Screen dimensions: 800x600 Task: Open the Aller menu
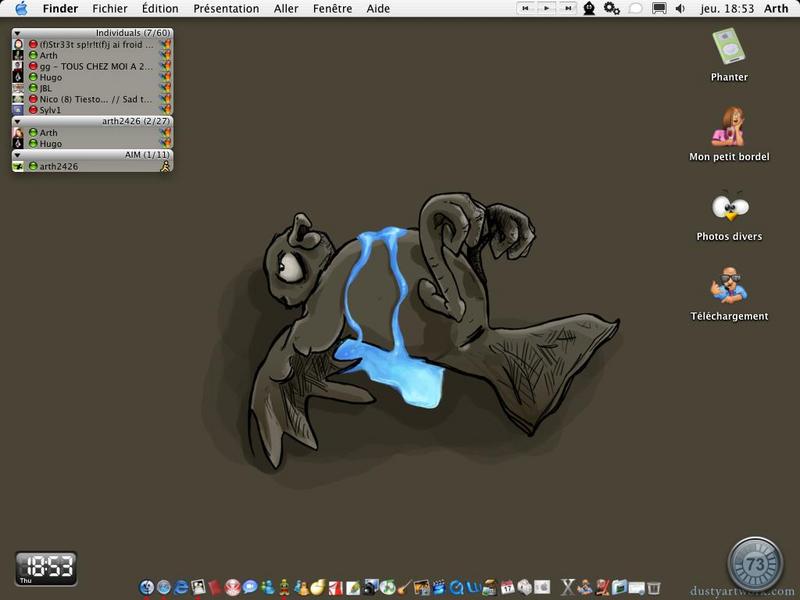(286, 9)
